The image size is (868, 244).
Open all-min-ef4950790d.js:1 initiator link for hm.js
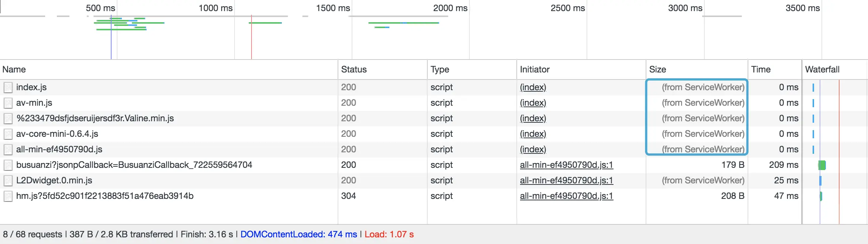(x=567, y=196)
